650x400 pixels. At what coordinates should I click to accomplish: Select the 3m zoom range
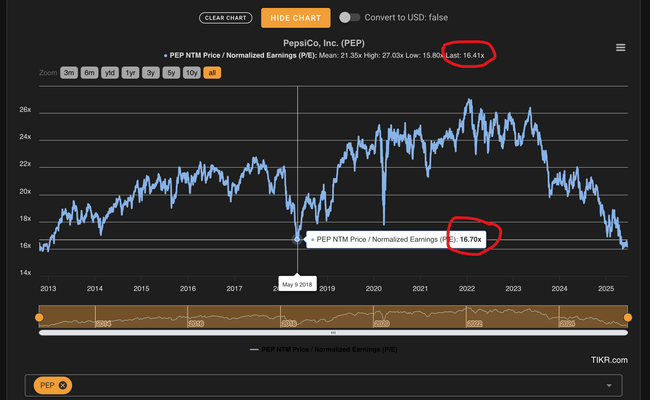69,73
